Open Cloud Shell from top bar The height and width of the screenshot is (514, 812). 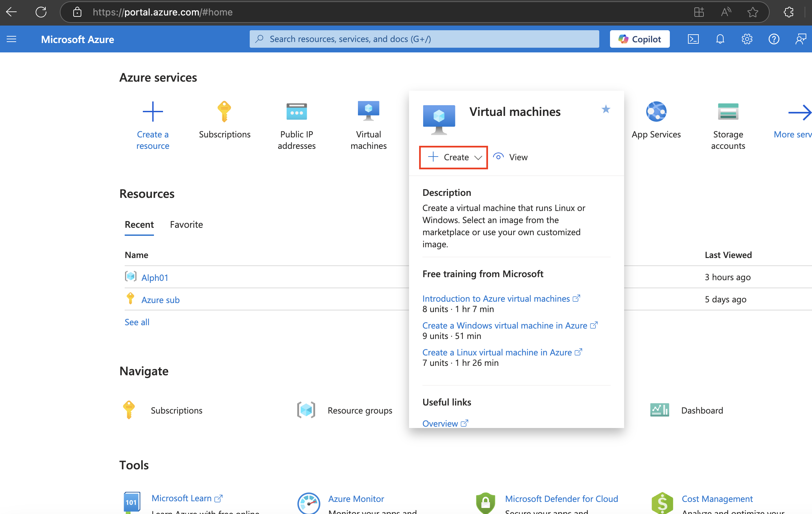click(x=693, y=39)
